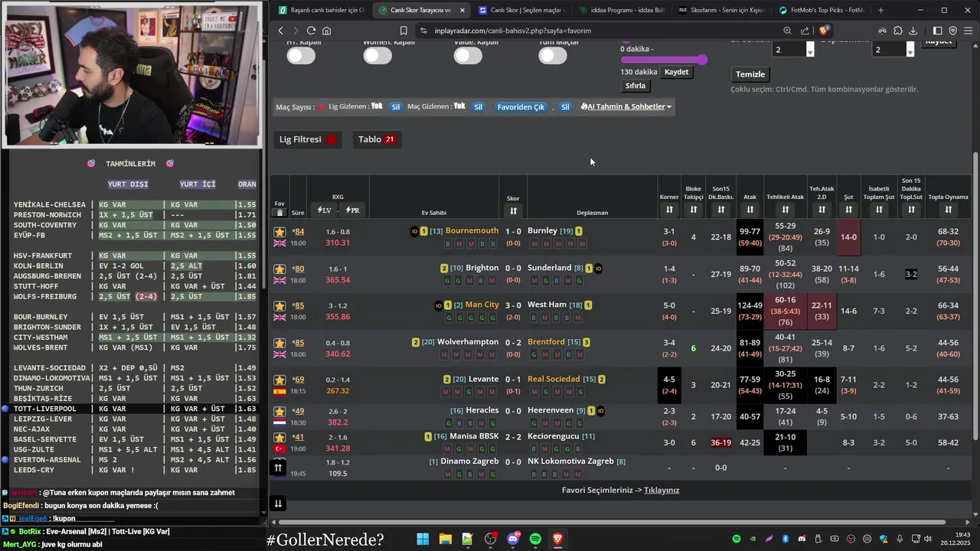Sort by the Atak column arrows
The height and width of the screenshot is (551, 980).
point(750,210)
